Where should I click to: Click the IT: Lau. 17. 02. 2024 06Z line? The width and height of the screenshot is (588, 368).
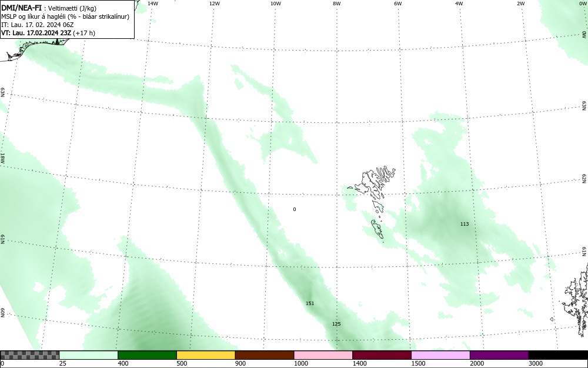38,25
